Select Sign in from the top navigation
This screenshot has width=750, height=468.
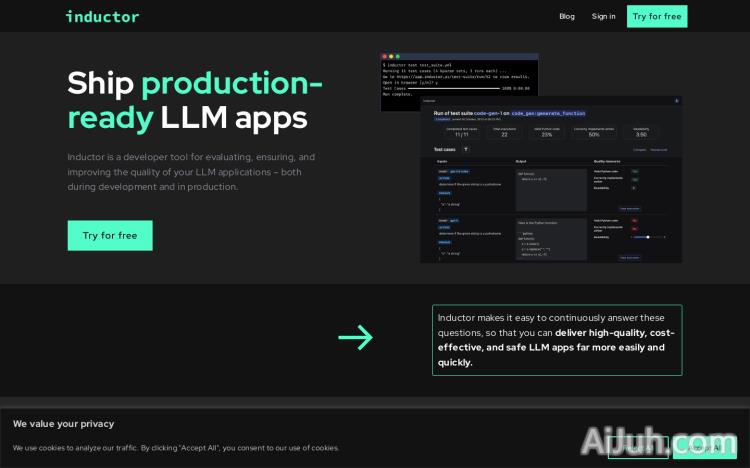[603, 16]
